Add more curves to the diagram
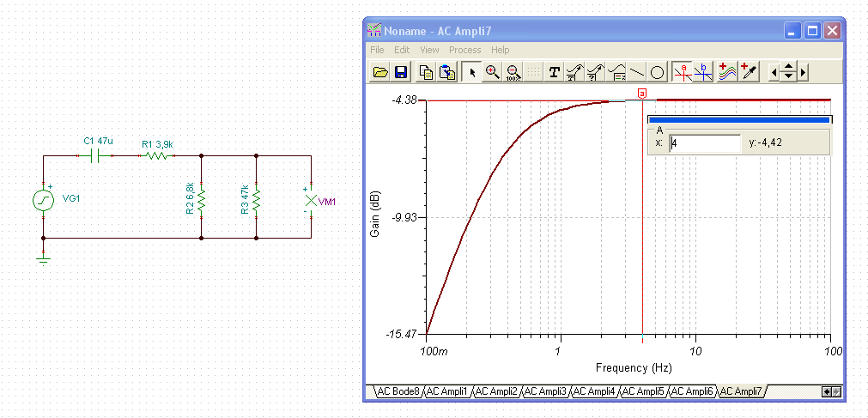868x418 pixels. pos(728,72)
